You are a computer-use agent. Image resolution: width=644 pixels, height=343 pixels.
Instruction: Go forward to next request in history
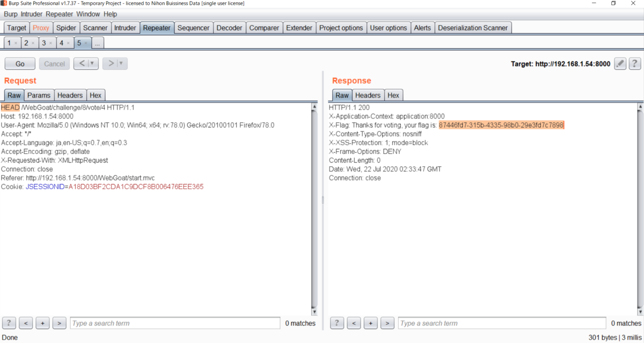coord(111,64)
